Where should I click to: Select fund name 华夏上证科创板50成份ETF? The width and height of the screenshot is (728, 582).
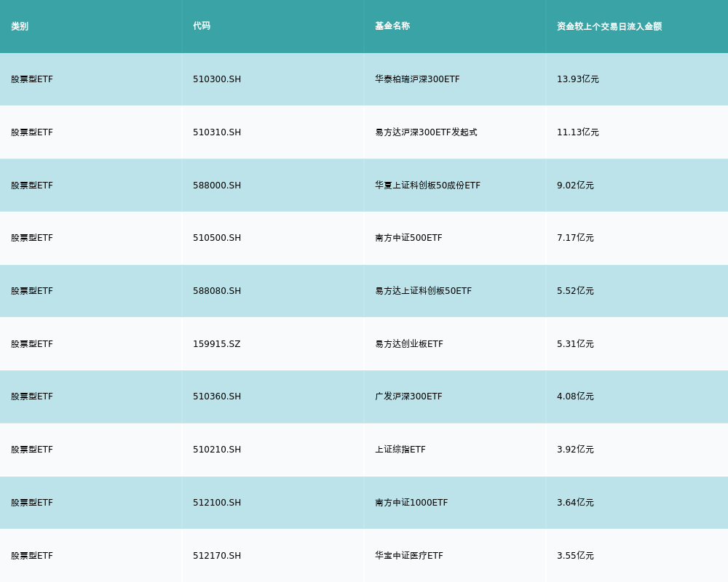[427, 186]
